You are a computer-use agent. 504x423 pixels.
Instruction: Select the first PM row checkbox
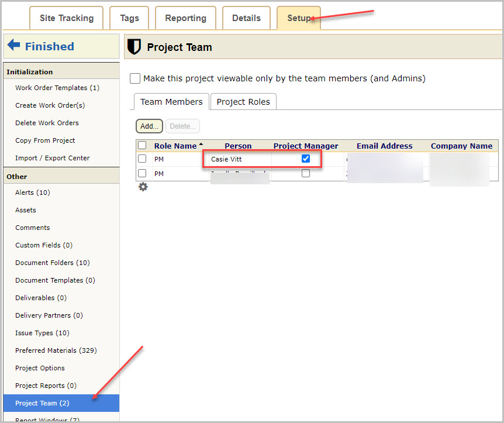[x=142, y=159]
